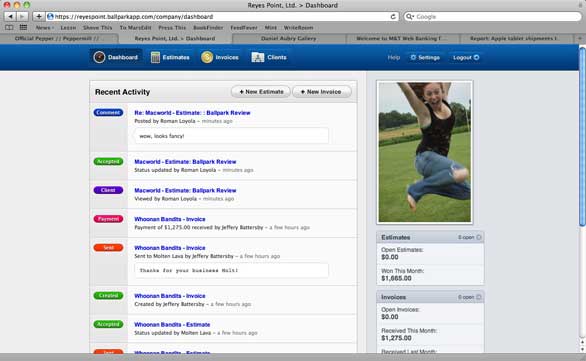Open the Invoices coin icon

(x=207, y=57)
